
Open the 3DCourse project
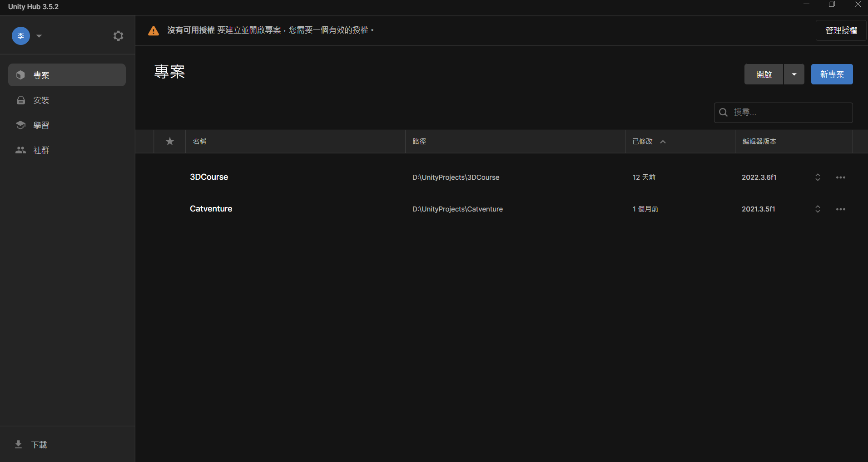pyautogui.click(x=209, y=177)
